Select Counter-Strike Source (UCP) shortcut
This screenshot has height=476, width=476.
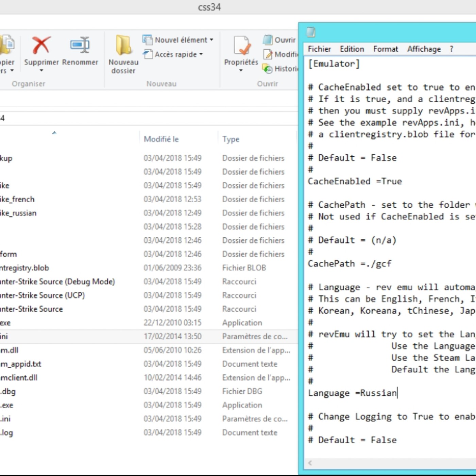[148, 295]
